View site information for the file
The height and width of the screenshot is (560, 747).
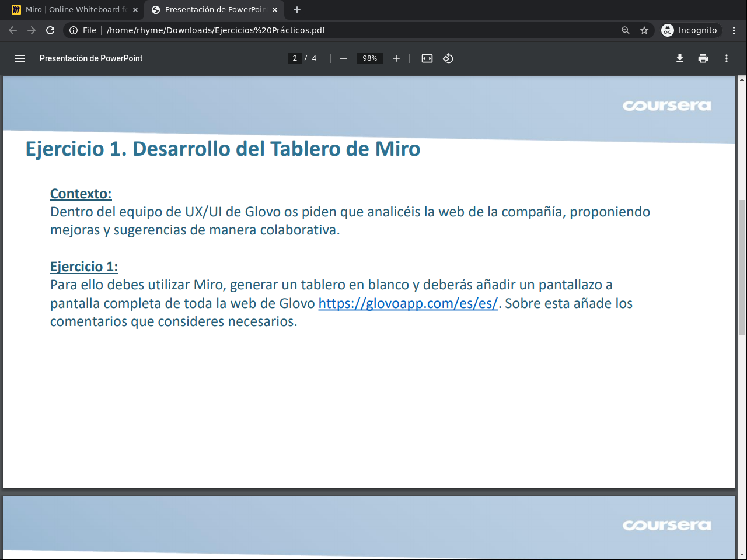tap(83, 30)
